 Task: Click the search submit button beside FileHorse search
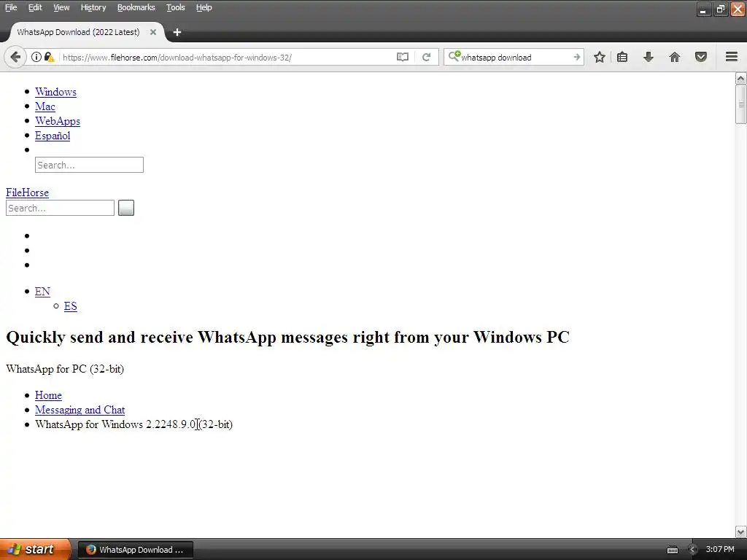coord(126,208)
